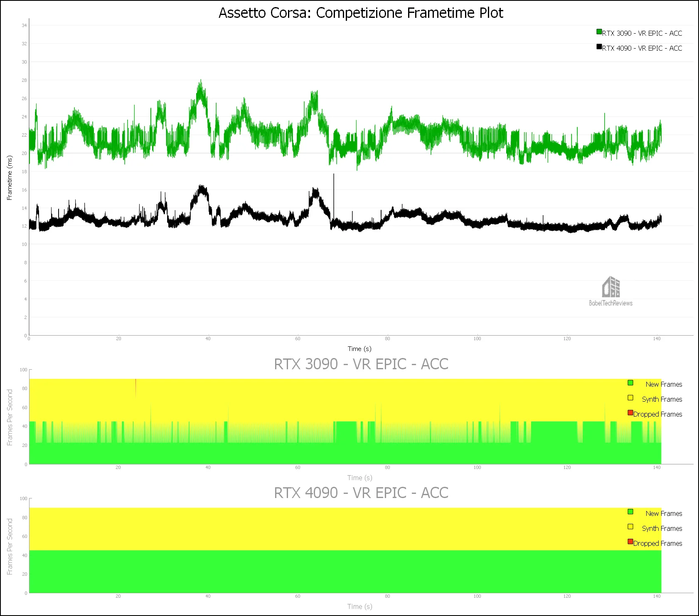699x616 pixels.
Task: Click the 140 tick on frametime plot x-axis
Action: 657,339
